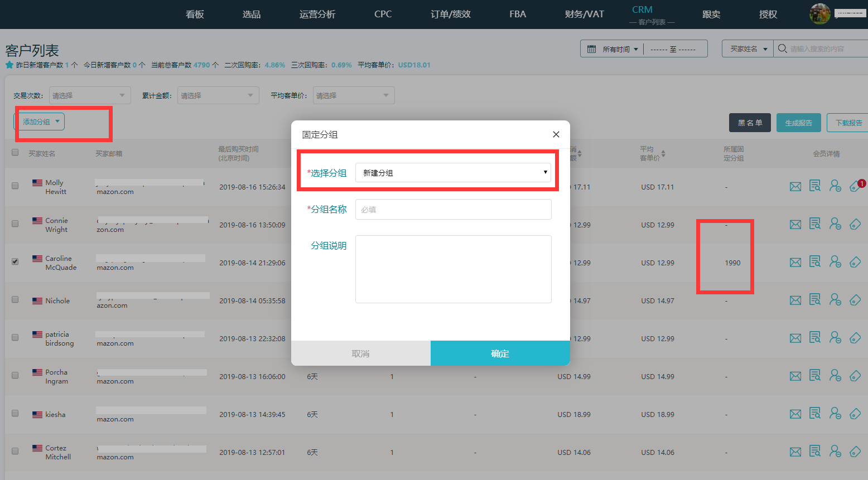
Task: Check the checkbox for patricia birdsong
Action: coord(15,337)
